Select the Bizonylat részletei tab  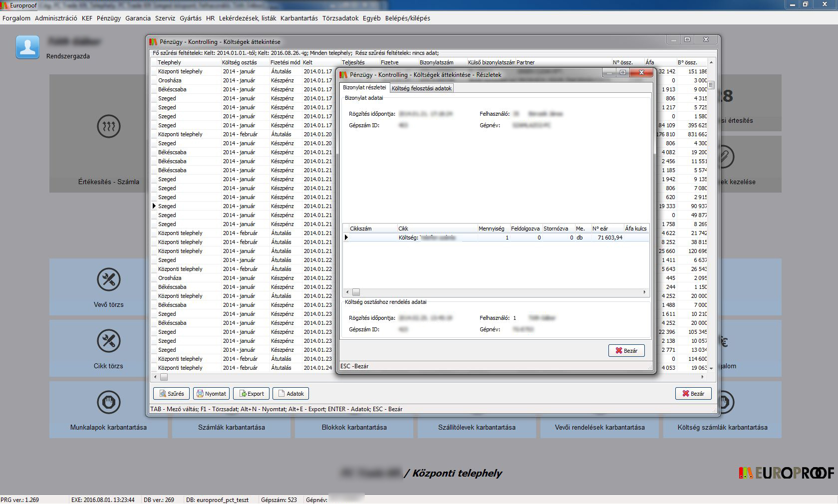click(x=364, y=88)
